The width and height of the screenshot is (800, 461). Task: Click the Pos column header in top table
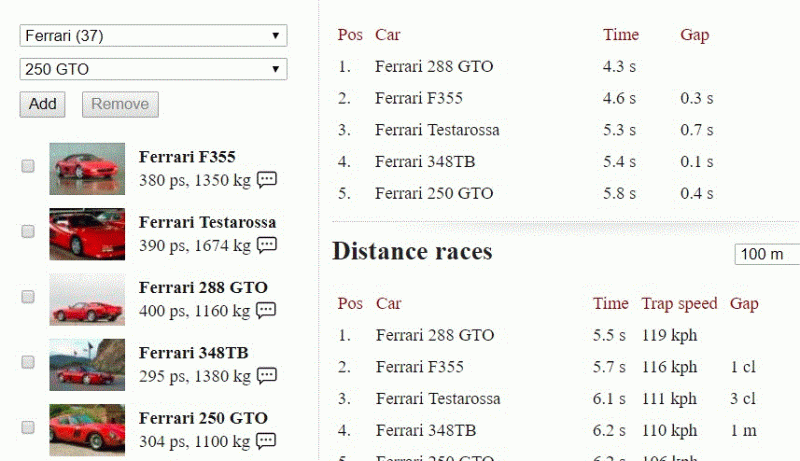[x=350, y=35]
